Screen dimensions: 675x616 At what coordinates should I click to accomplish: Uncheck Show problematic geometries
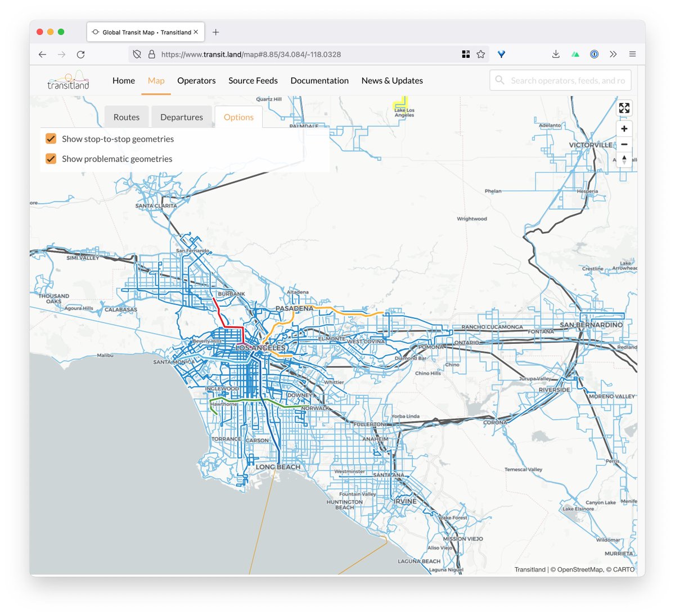click(x=51, y=159)
